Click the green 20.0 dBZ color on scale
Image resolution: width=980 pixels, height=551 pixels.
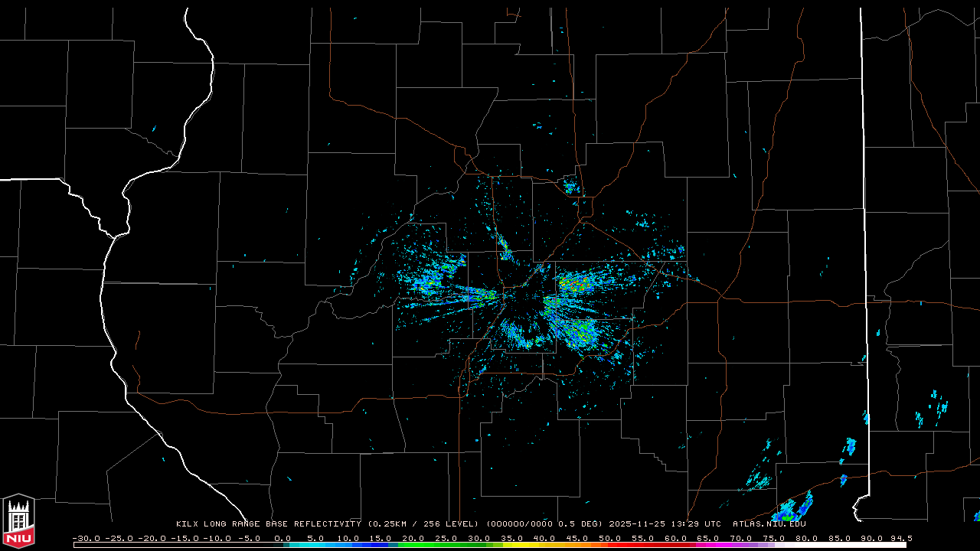(x=413, y=545)
